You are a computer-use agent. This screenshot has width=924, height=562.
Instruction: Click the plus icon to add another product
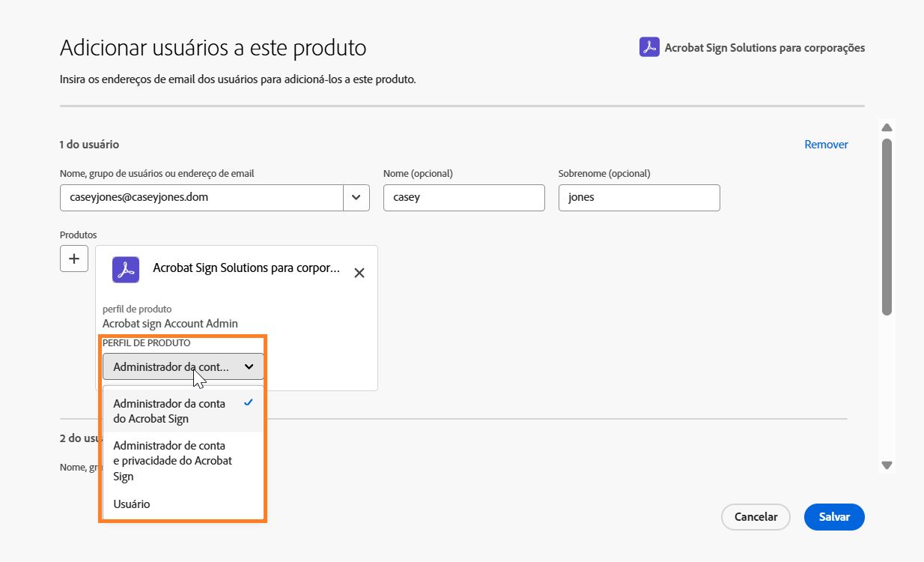pyautogui.click(x=73, y=258)
